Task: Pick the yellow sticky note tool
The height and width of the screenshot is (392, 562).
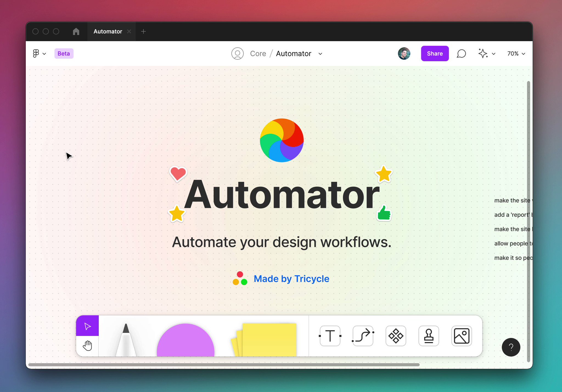Action: pos(264,340)
